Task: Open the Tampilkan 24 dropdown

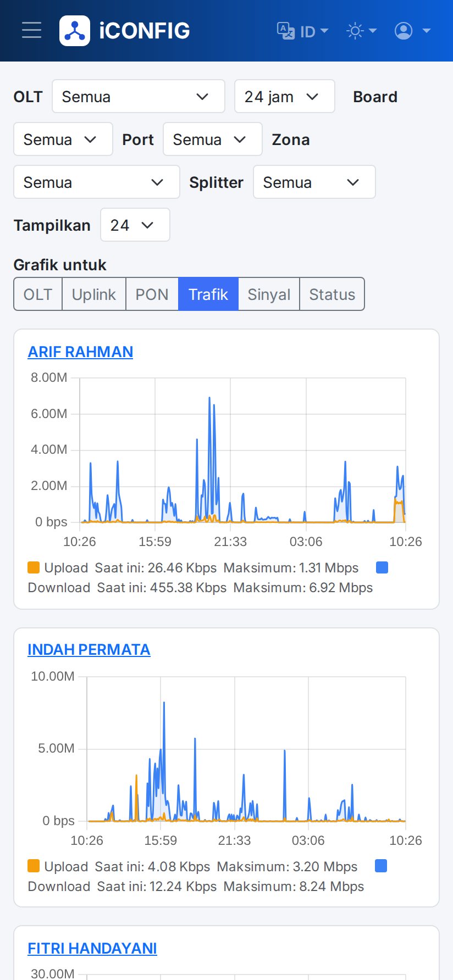Action: point(135,225)
